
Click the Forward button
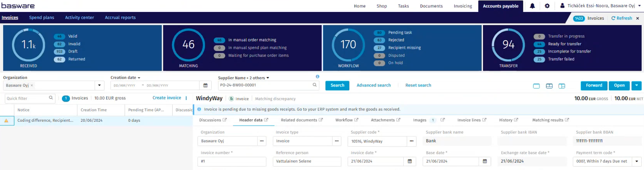(x=594, y=85)
